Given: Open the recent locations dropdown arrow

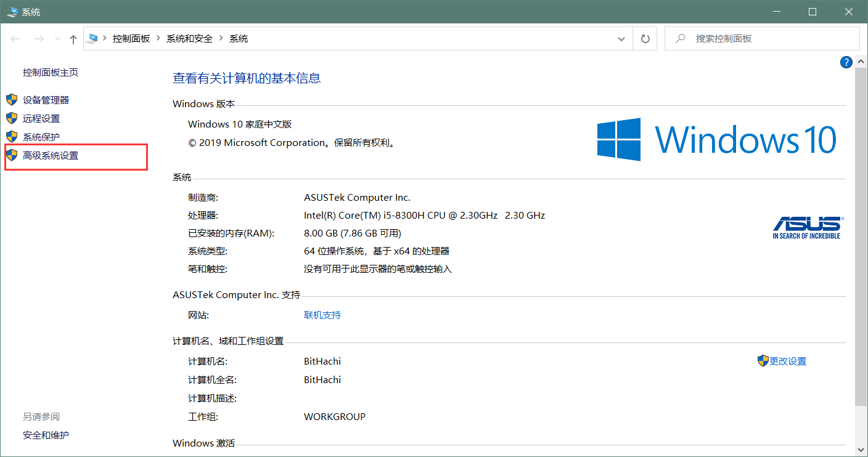Looking at the screenshot, I should (58, 39).
